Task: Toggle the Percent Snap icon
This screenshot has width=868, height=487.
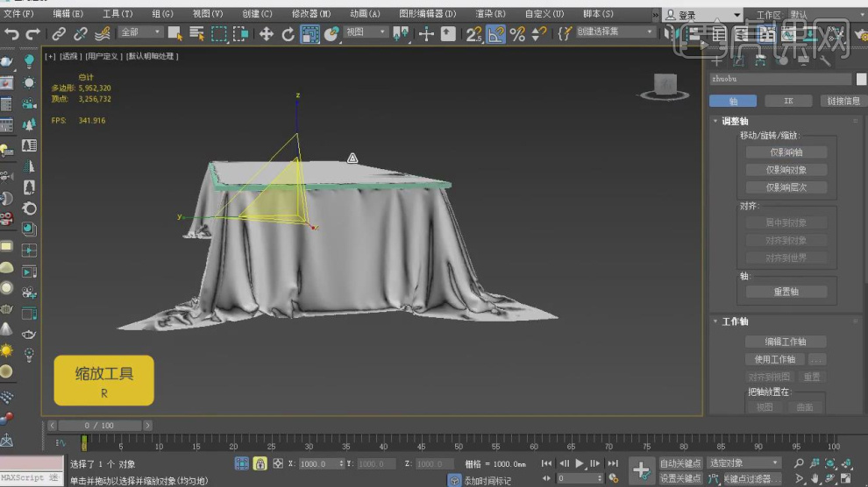Action: coord(517,33)
